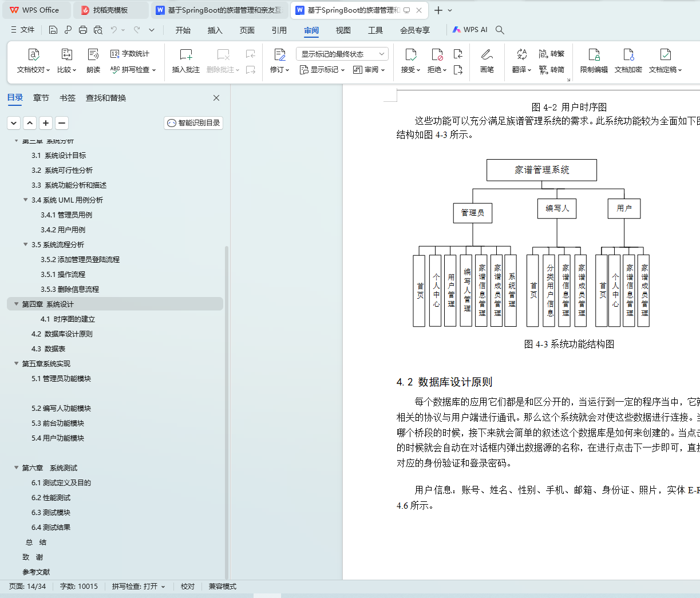Screen dimensions: 700x598
Task: Open 查找和替换 tab in navigation pane
Action: coord(106,98)
